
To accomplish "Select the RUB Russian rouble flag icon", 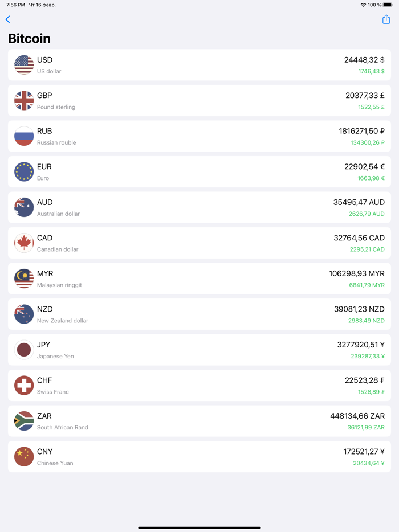I will (x=23, y=136).
